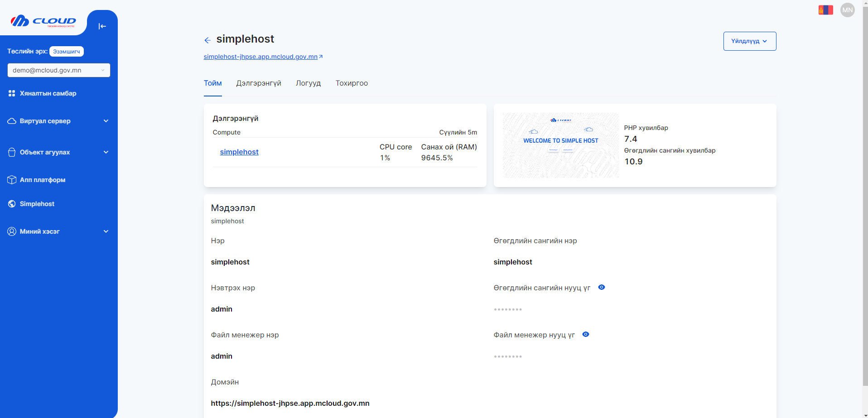Expand the Миний хэсэг sidebar section

(x=106, y=231)
